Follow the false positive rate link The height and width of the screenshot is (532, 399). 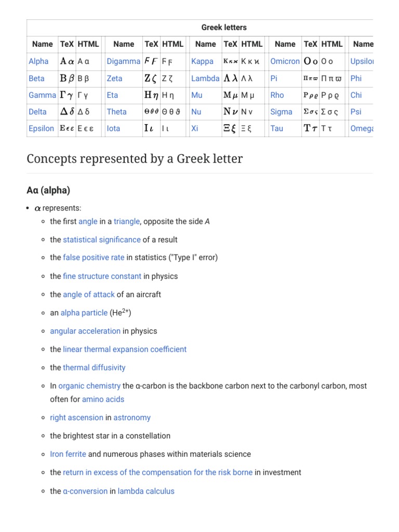click(x=94, y=258)
